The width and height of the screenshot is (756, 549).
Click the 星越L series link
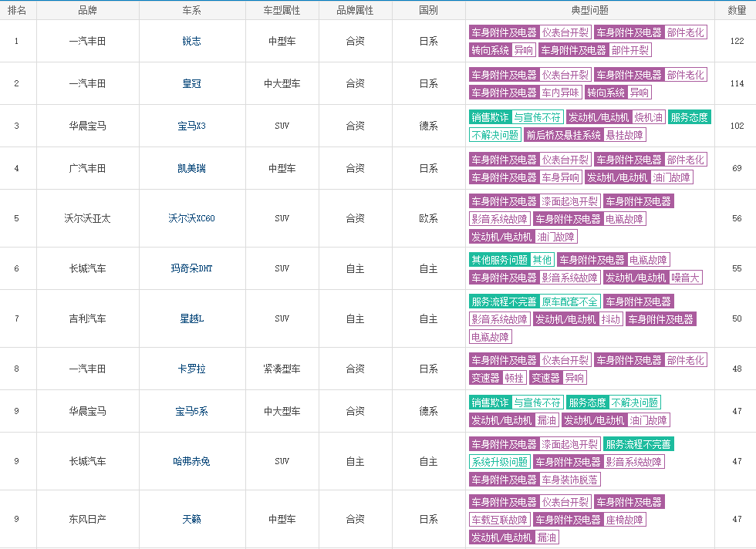(191, 318)
